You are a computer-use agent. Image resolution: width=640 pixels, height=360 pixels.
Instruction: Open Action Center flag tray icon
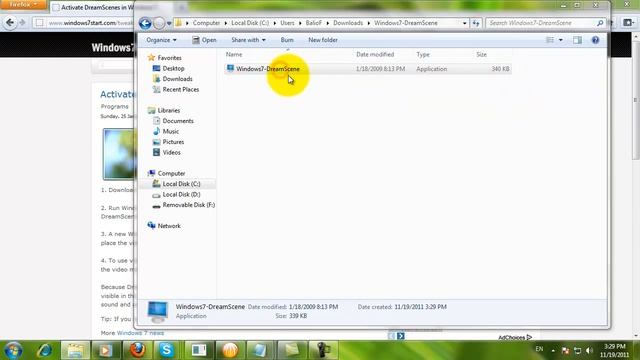click(x=565, y=351)
